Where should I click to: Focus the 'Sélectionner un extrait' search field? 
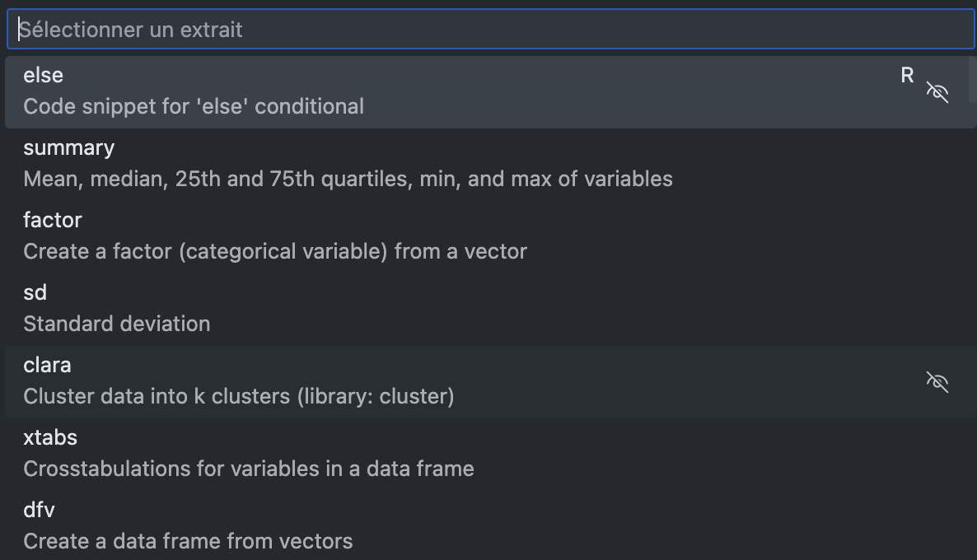tap(490, 30)
